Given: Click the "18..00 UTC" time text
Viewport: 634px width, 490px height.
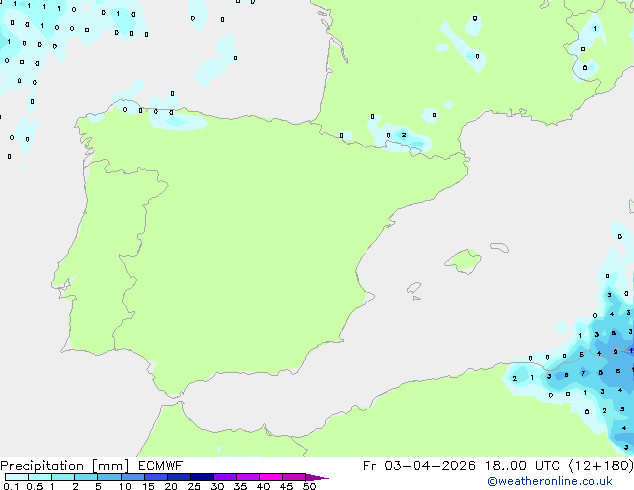Looking at the screenshot, I should [522, 466].
